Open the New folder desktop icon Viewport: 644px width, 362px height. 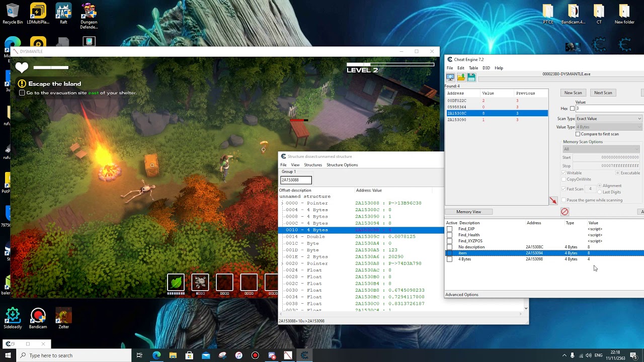(624, 14)
